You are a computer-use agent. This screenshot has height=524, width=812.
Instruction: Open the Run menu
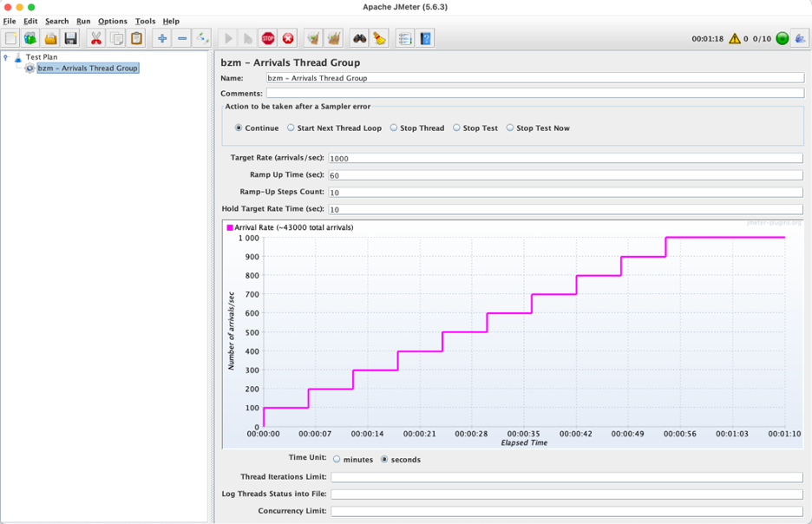coord(83,21)
